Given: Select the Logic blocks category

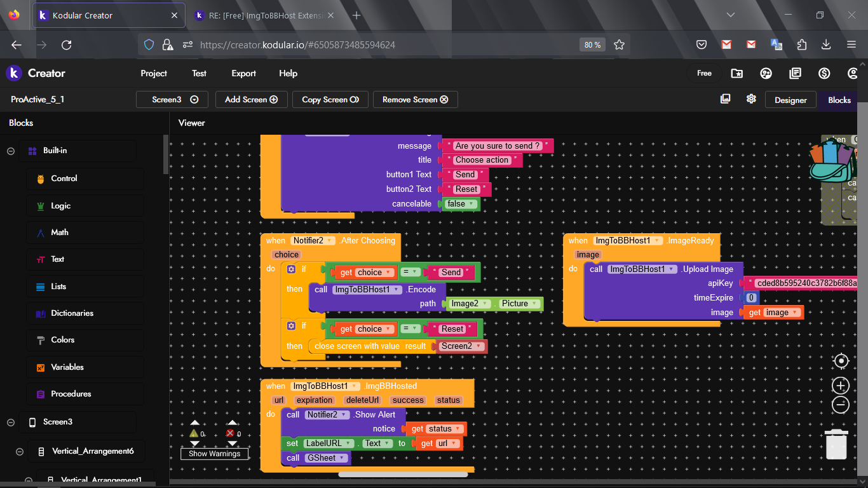Looking at the screenshot, I should click(x=85, y=206).
